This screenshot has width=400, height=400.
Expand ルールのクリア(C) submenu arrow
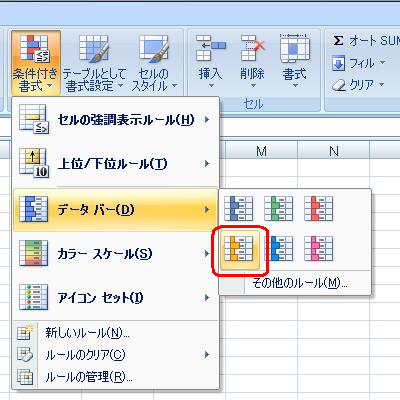click(207, 355)
